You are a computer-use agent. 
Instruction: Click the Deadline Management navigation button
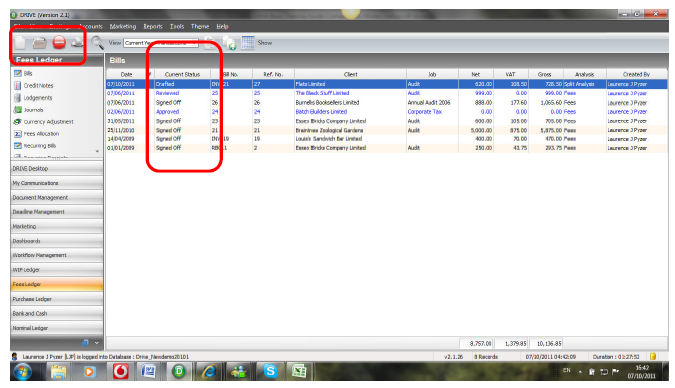point(57,212)
